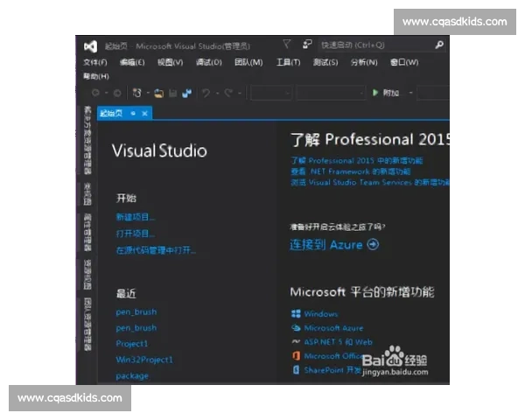Open the 视图(V) menu
Viewport: 525px width, 420px height.
coord(170,62)
